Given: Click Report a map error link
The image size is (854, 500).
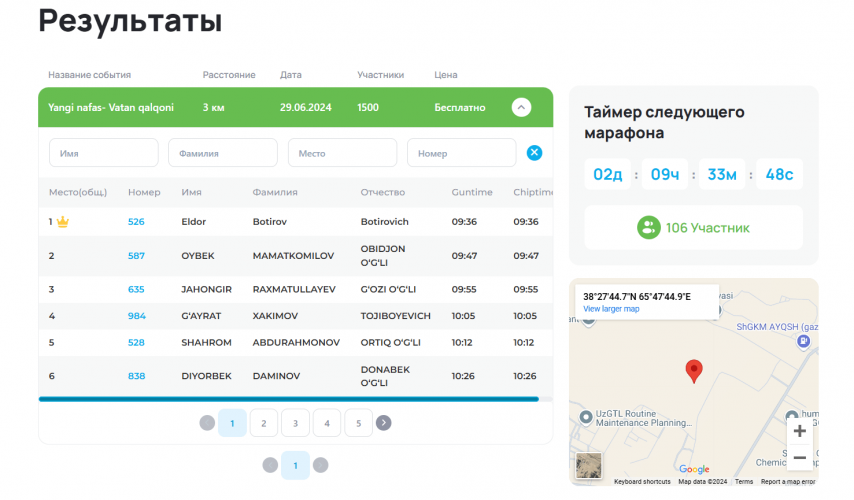Looking at the screenshot, I should 788,481.
